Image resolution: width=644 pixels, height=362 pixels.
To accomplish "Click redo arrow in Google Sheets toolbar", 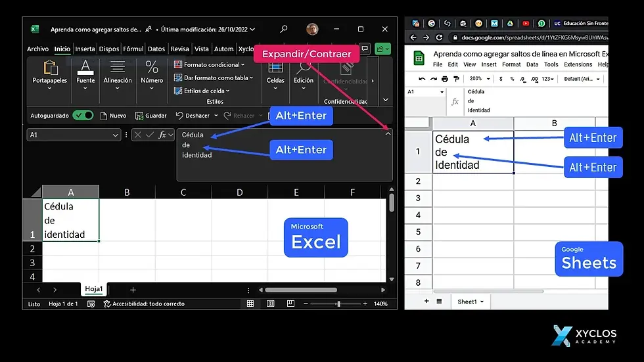I will (433, 79).
